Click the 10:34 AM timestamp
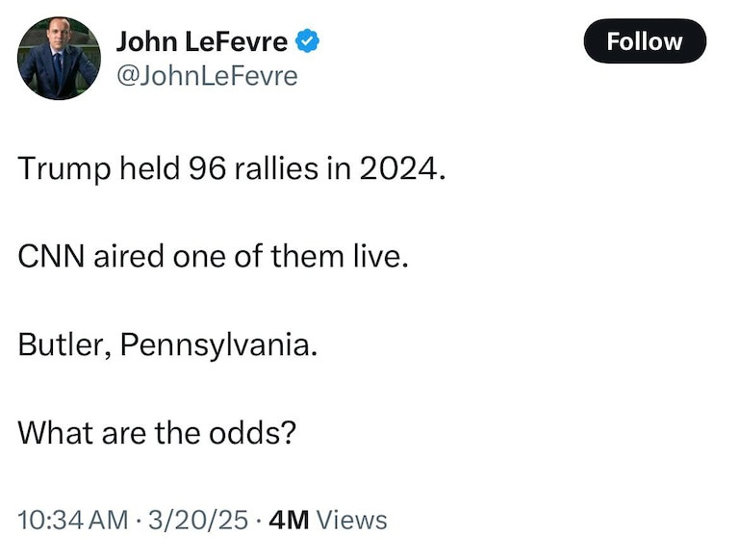Viewport: 739px width, 560px height. tap(72, 521)
